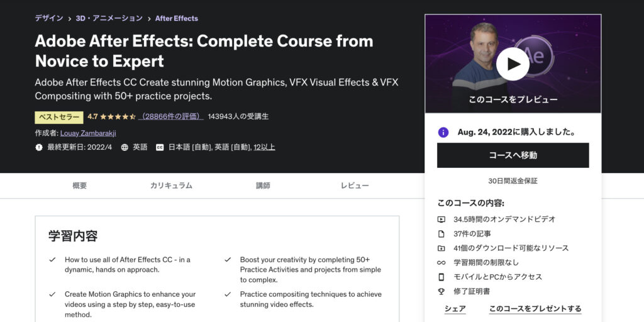Open the デザイン breadcrumb link
The width and height of the screenshot is (644, 322).
click(49, 18)
